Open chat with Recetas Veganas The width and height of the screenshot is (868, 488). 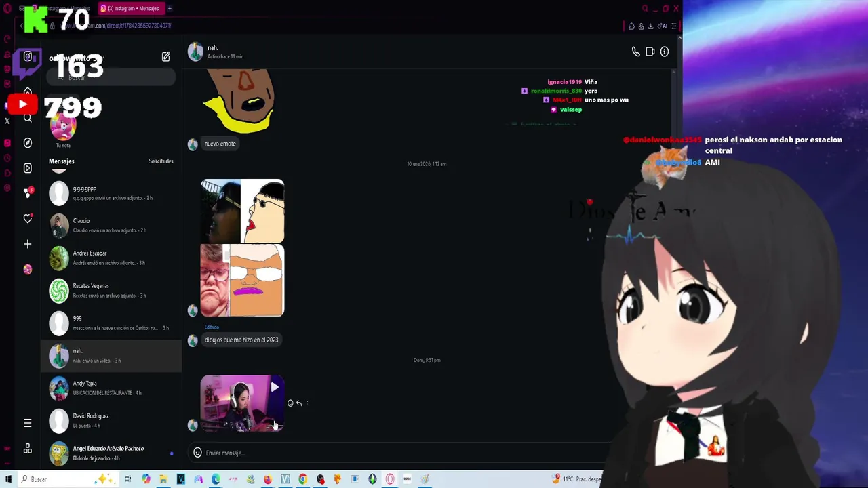coord(112,291)
